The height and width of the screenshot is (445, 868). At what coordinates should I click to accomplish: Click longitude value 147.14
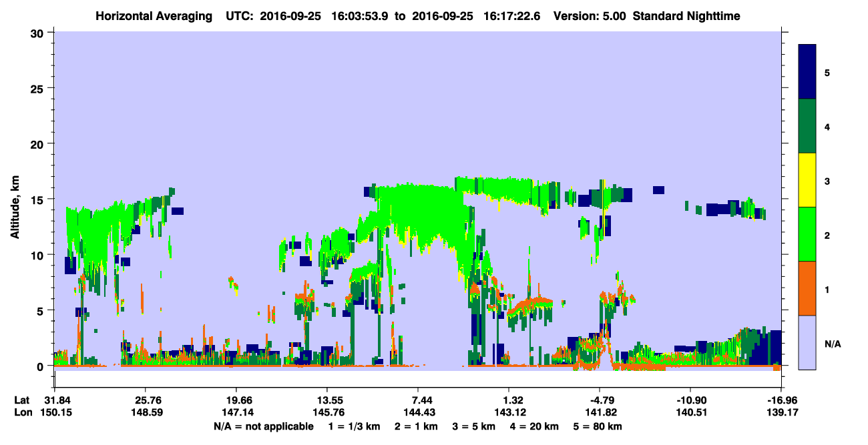click(x=236, y=412)
